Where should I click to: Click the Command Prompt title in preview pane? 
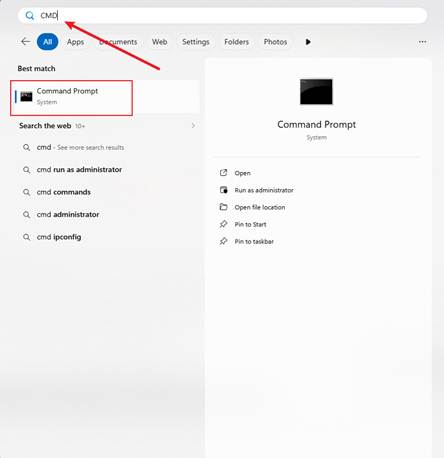tap(317, 125)
